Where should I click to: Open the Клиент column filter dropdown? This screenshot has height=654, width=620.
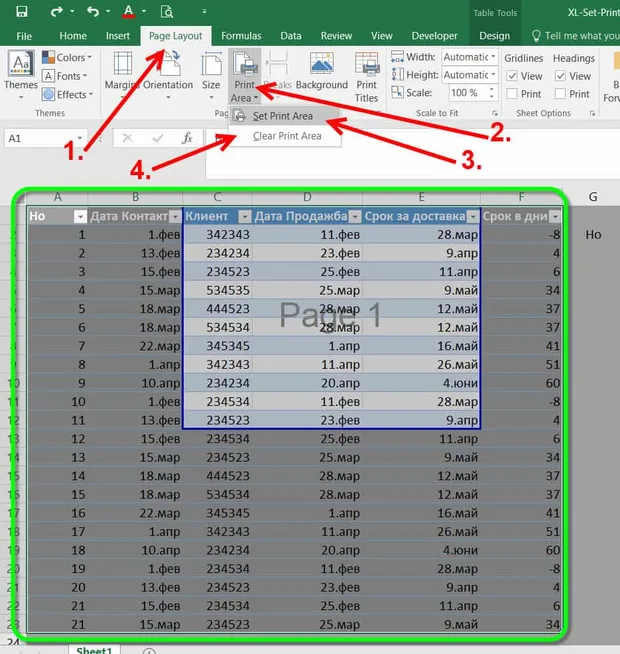click(x=245, y=216)
